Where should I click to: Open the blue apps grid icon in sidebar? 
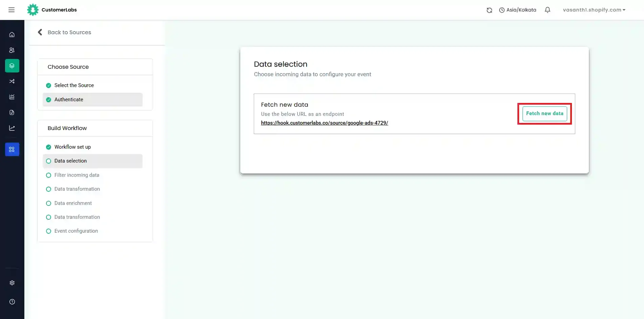(x=12, y=149)
